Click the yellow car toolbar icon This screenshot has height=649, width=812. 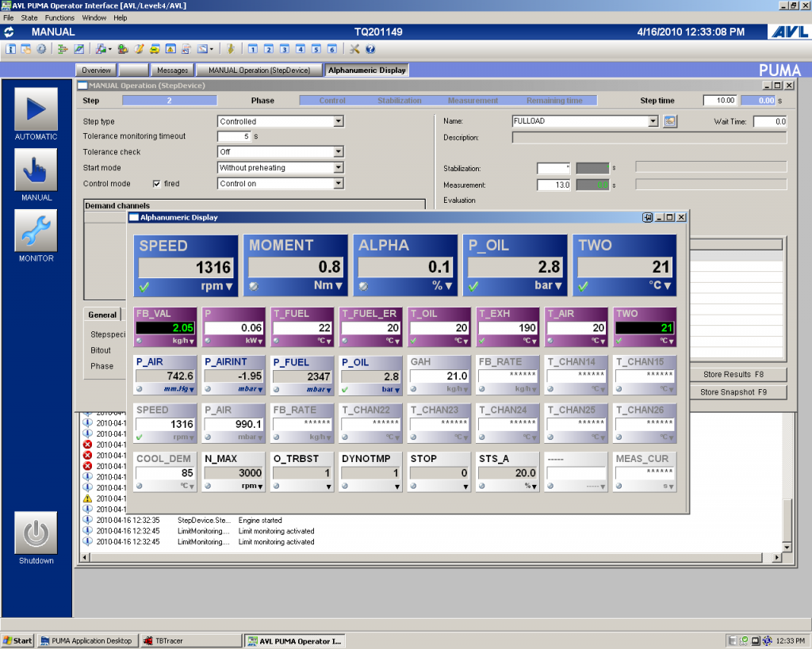click(155, 49)
